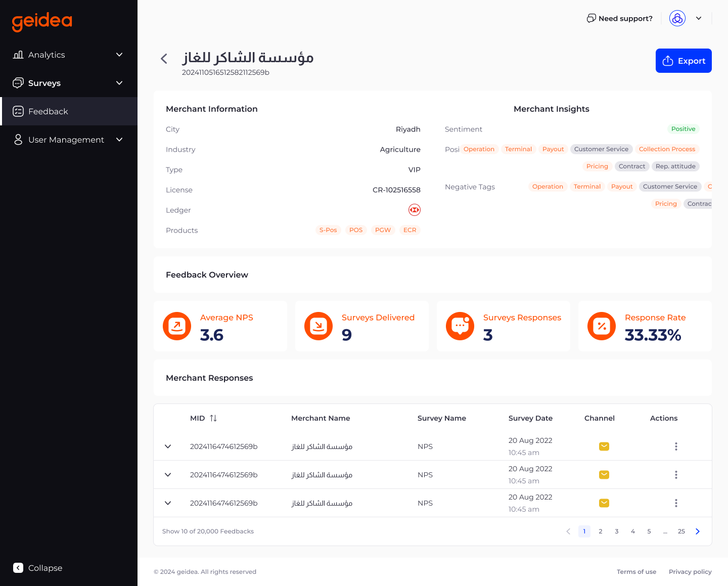
Task: Open the email channel icon in first row
Action: (604, 446)
